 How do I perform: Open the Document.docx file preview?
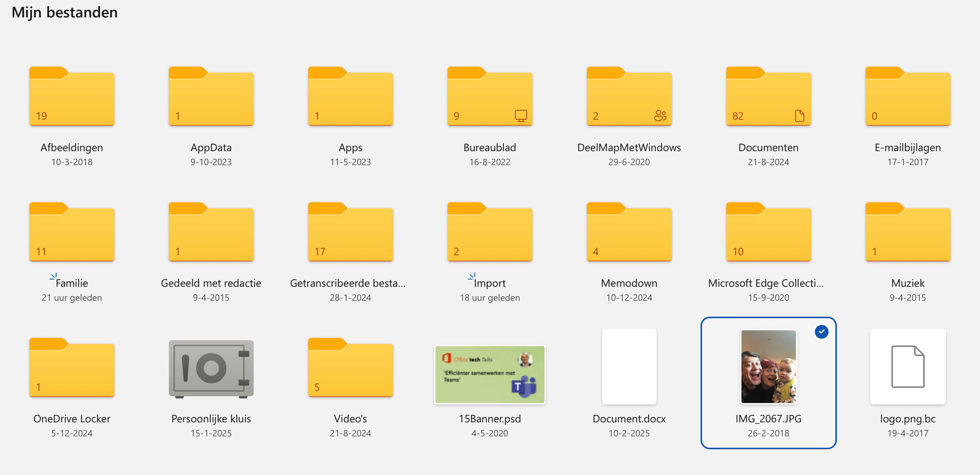click(x=629, y=367)
